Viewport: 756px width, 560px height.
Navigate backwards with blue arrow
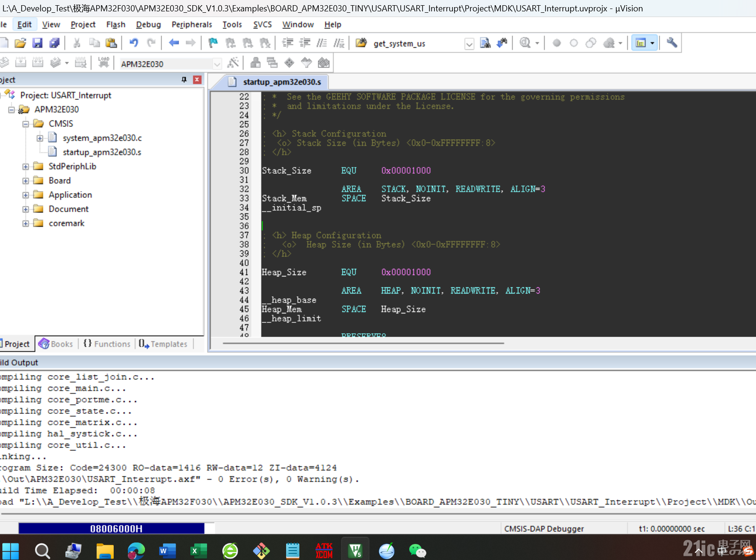[174, 43]
